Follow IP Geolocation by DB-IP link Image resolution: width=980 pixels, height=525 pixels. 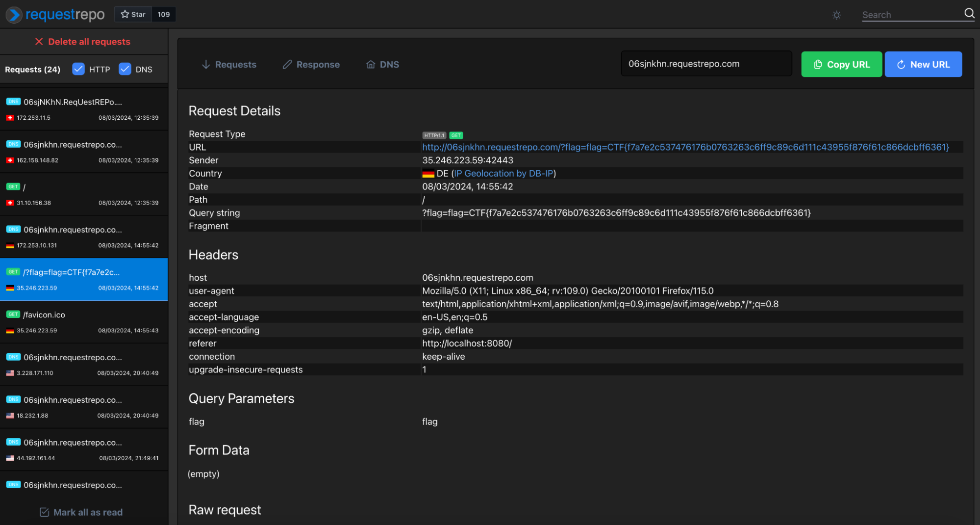(503, 174)
